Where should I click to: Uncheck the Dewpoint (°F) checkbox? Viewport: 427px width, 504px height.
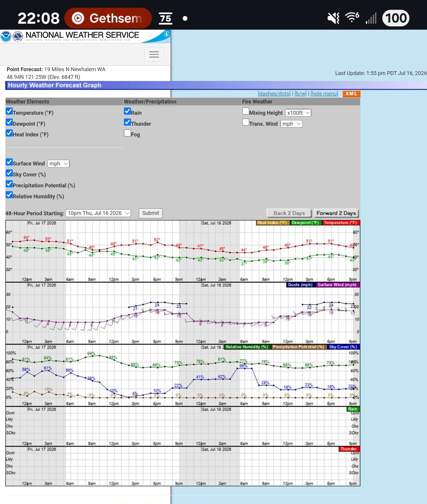9,122
